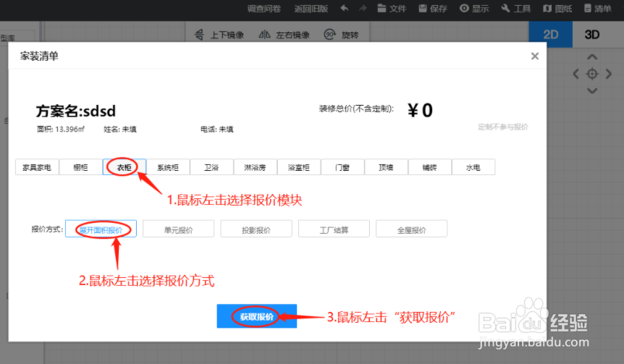
Task: Select the 淋浴房 tab
Action: [255, 167]
